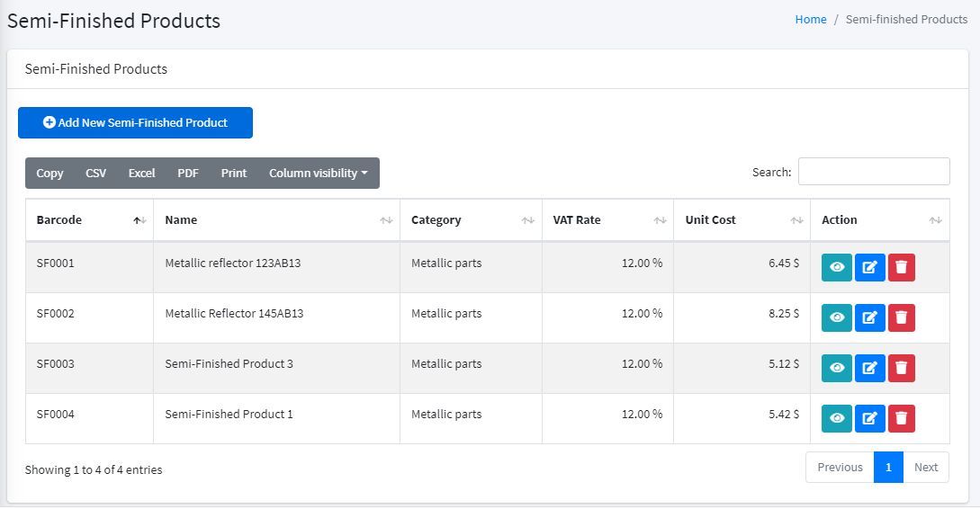Copy table data with Copy button

(49, 174)
